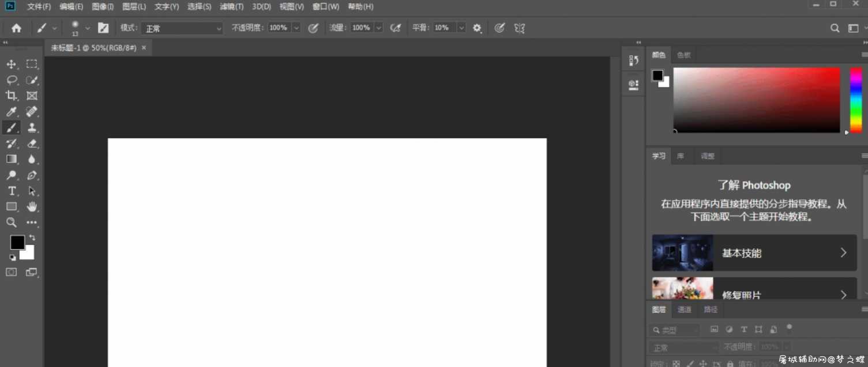Switch to the 色板 swatches tab
This screenshot has width=868, height=367.
click(683, 55)
